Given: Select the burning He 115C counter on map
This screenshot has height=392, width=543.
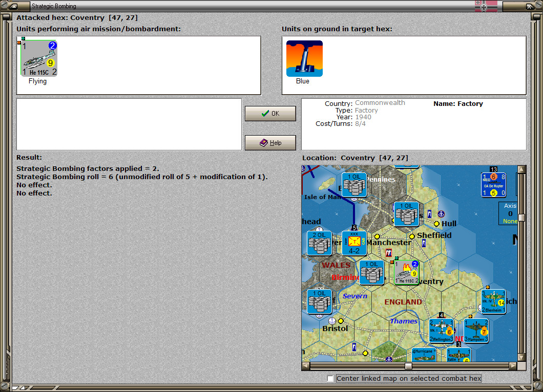Looking at the screenshot, I should 407,273.
